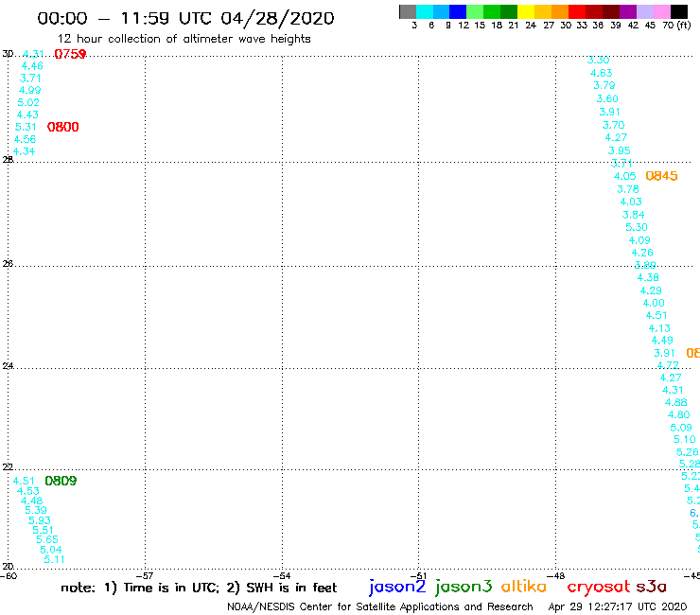Click the 5.30 wave height value
Screen dimensions: 700x615
[637, 227]
